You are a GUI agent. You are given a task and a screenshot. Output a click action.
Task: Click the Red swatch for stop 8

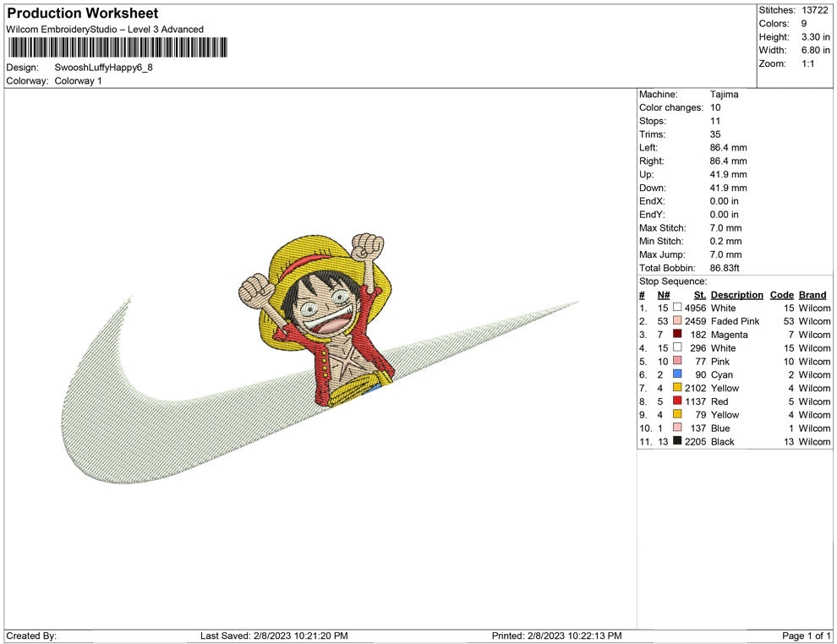[x=676, y=401]
